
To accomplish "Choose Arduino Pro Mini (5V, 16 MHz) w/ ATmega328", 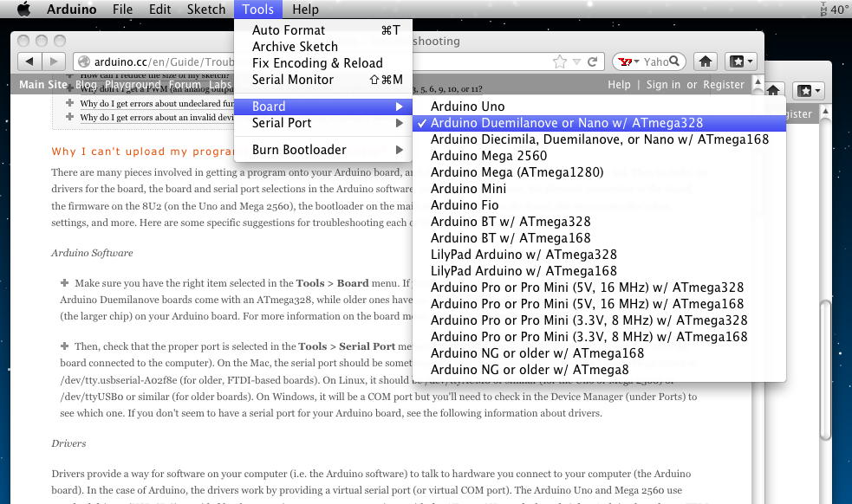I will click(599, 288).
